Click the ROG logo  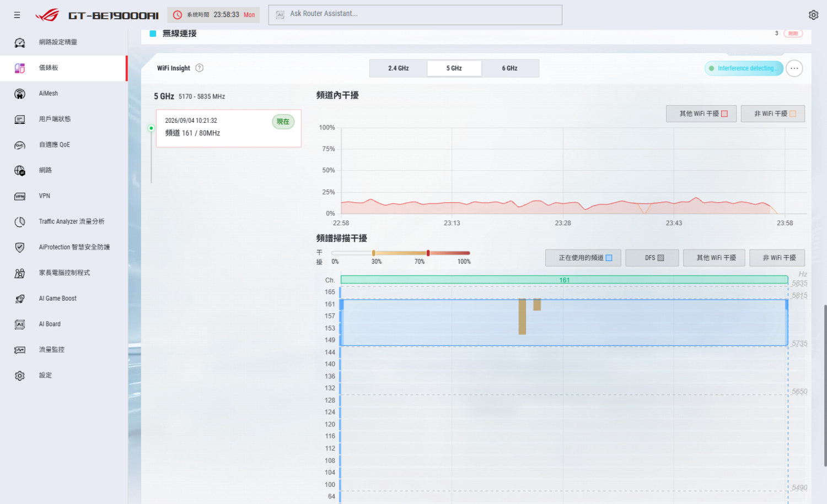coord(47,15)
